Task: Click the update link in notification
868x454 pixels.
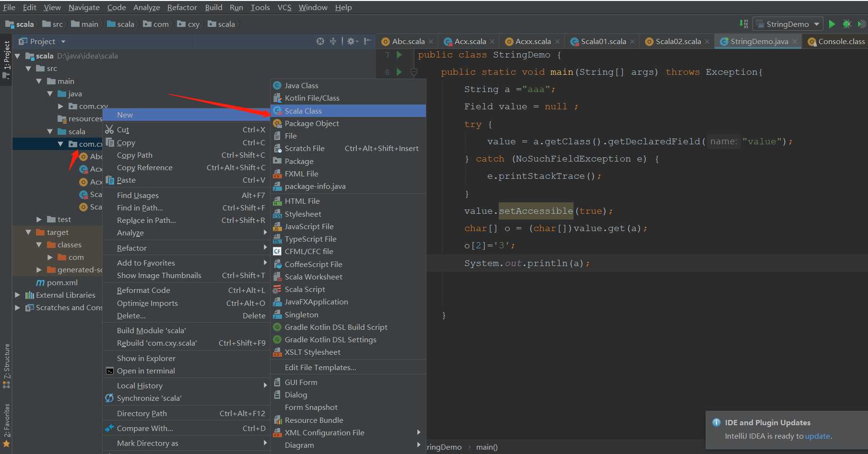Action: click(x=817, y=436)
